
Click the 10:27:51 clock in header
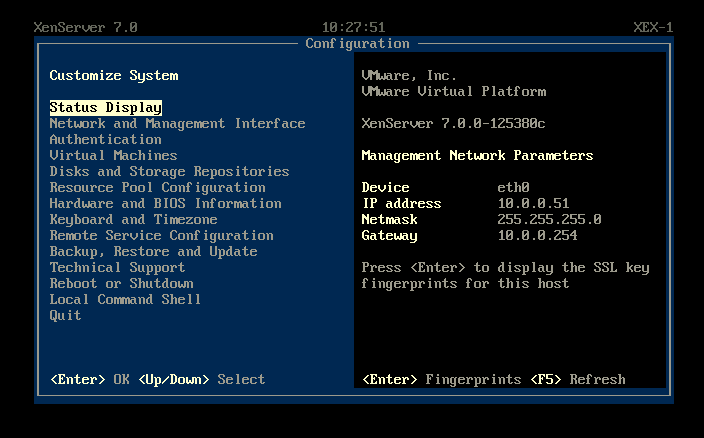(x=353, y=27)
